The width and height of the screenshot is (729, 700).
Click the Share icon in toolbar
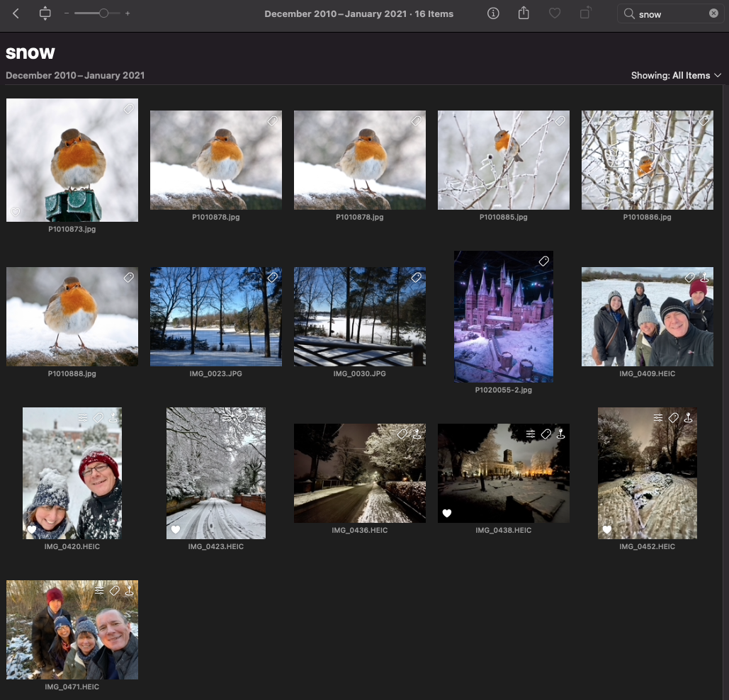[x=524, y=13]
